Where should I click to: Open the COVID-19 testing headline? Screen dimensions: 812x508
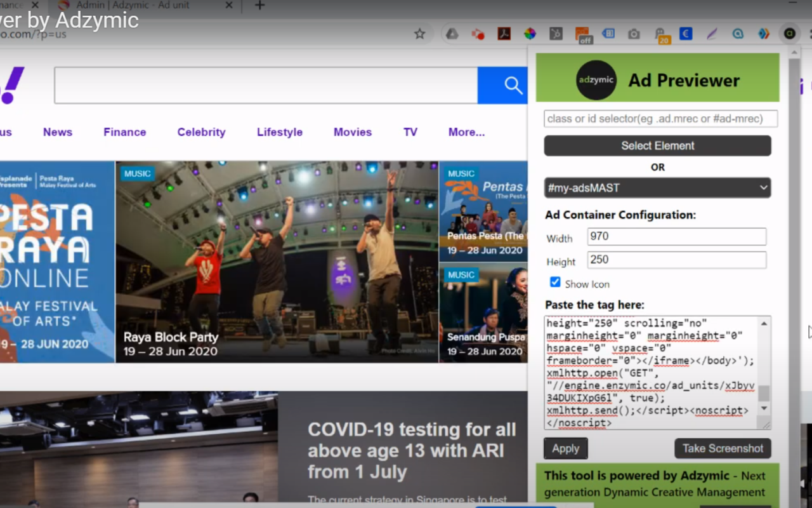click(412, 451)
